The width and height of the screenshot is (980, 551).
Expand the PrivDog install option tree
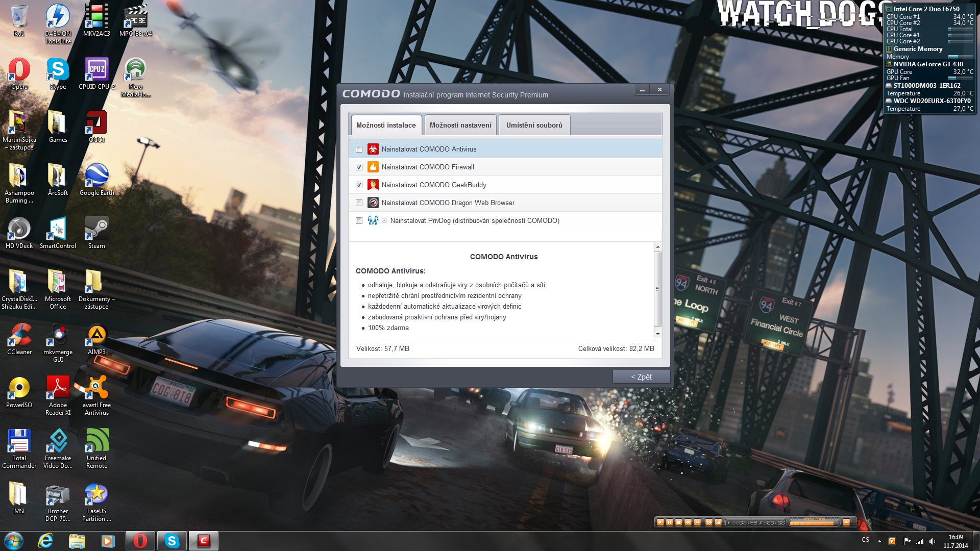click(384, 221)
